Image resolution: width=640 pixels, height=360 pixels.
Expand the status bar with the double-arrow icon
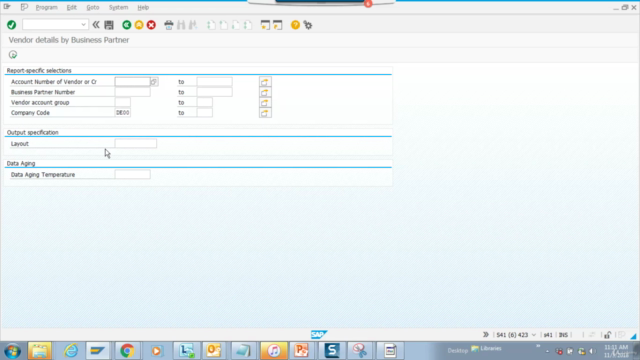point(486,335)
